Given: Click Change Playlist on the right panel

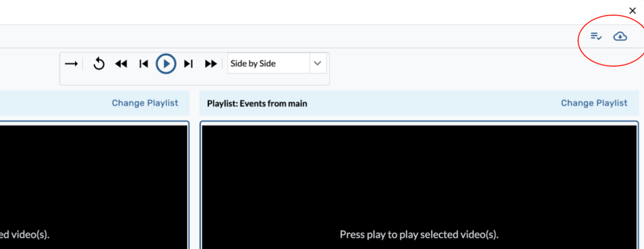Looking at the screenshot, I should (x=594, y=103).
